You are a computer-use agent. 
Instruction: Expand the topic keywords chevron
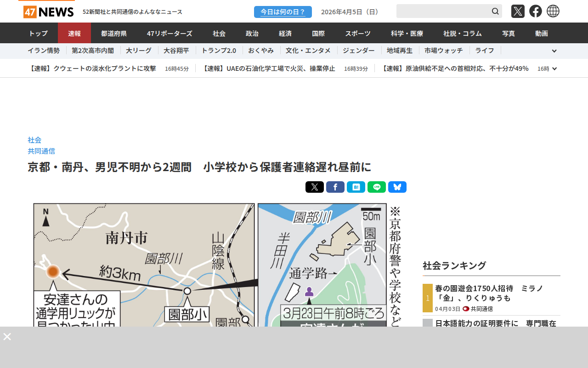point(554,51)
